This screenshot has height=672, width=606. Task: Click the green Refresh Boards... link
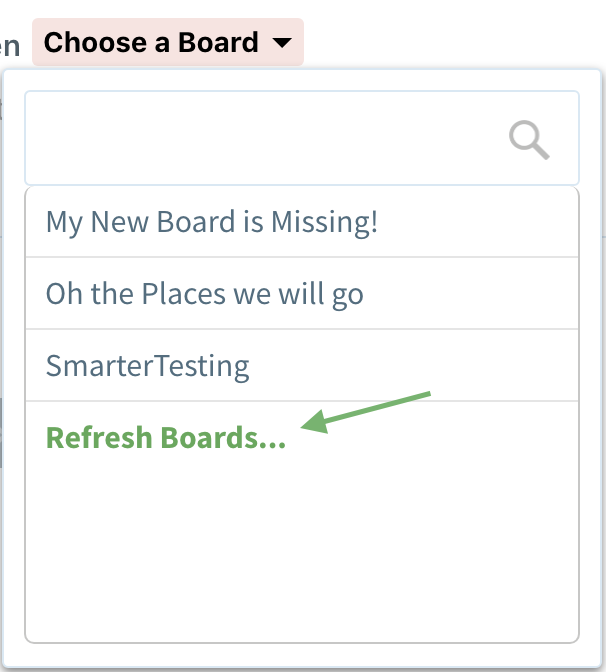[x=166, y=438]
